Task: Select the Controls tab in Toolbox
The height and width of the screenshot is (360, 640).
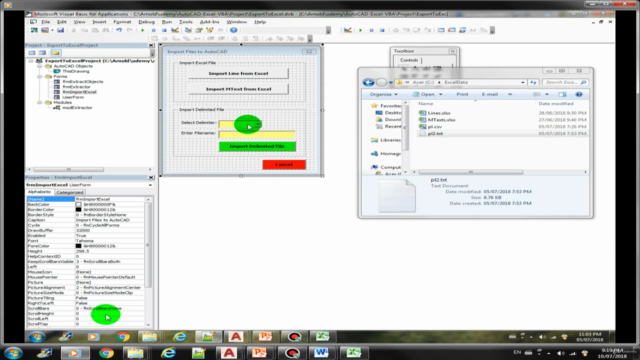Action: pyautogui.click(x=409, y=60)
